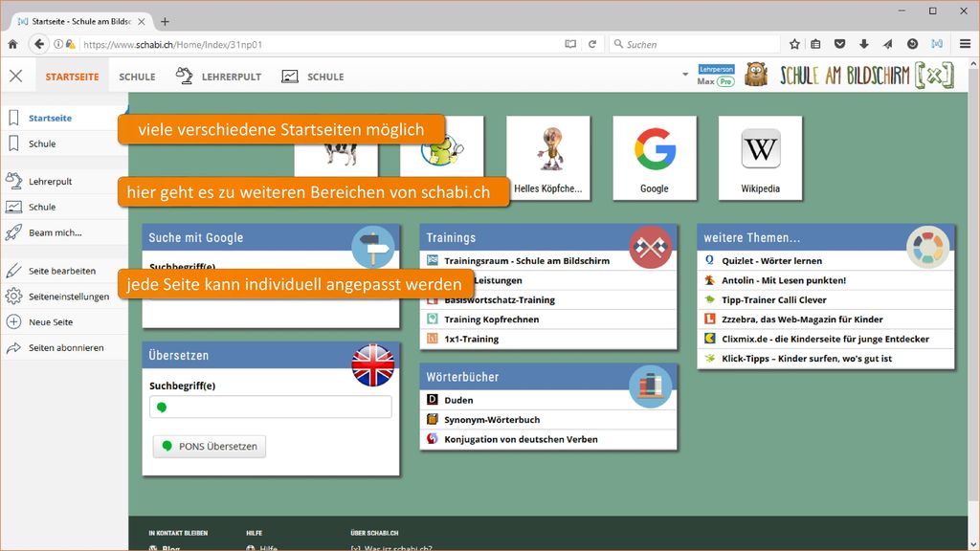Expand the user account dropdown arrow

pos(685,75)
